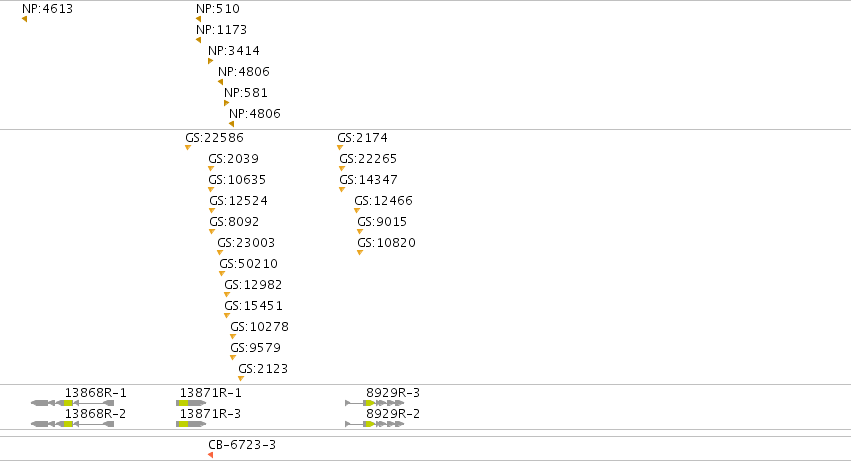Click arrow marker under NP:4613
The width and height of the screenshot is (851, 461).
click(x=24, y=19)
